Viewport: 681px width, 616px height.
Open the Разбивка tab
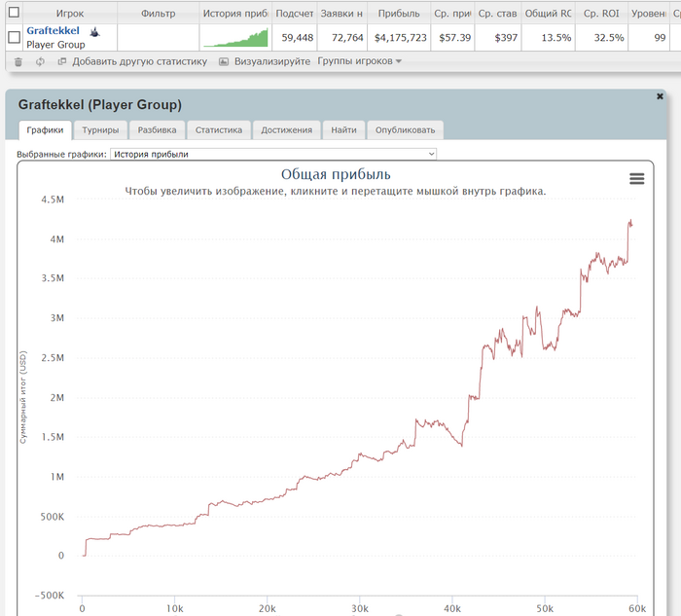coord(157,129)
